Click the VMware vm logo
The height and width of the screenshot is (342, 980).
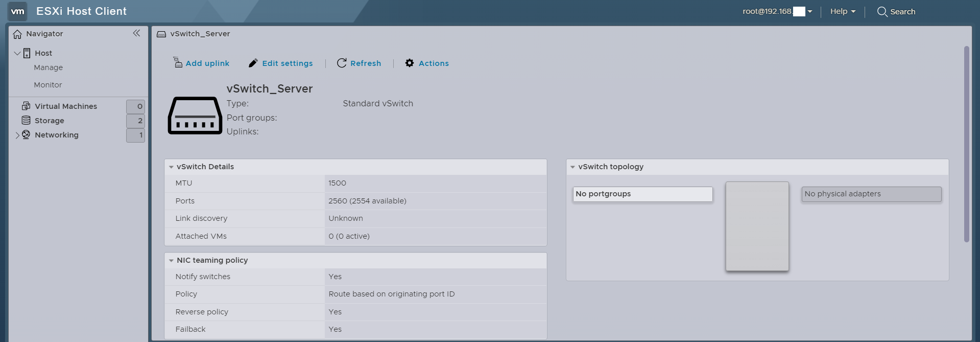pyautogui.click(x=18, y=11)
